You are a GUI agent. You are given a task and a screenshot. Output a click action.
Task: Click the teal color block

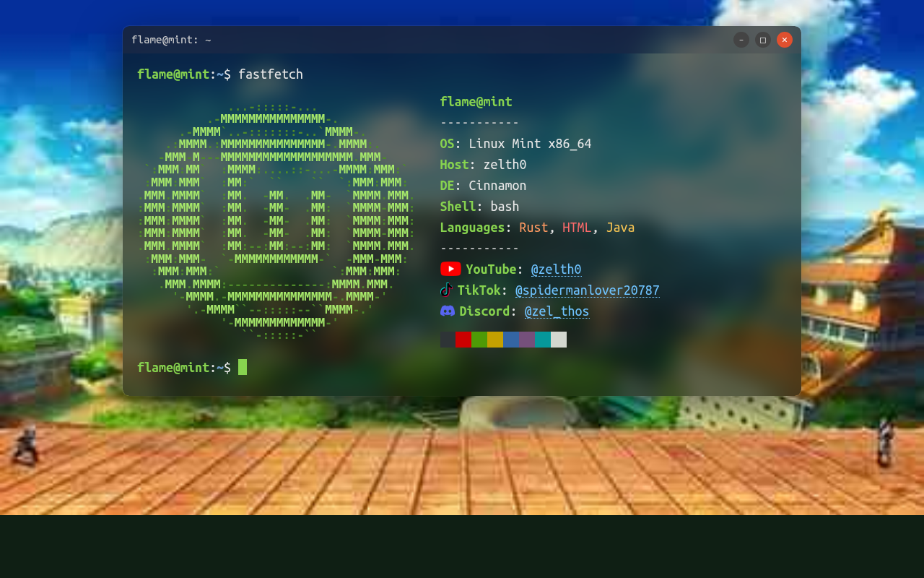pyautogui.click(x=543, y=340)
